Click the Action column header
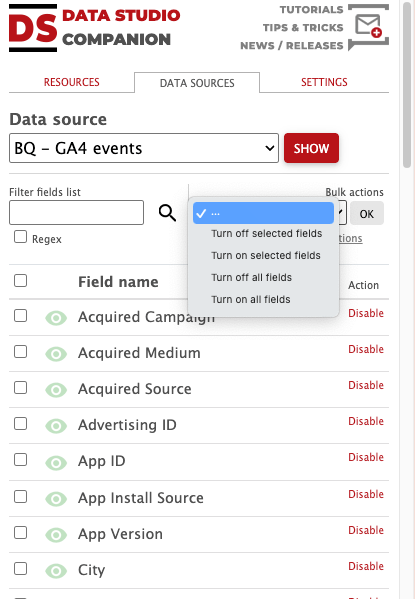 (363, 285)
